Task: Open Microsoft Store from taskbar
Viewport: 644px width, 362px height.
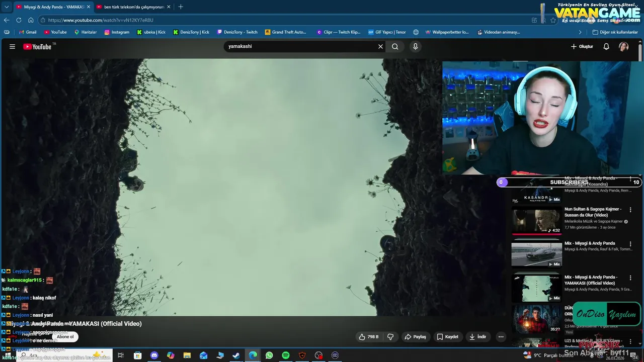Action: click(x=137, y=355)
